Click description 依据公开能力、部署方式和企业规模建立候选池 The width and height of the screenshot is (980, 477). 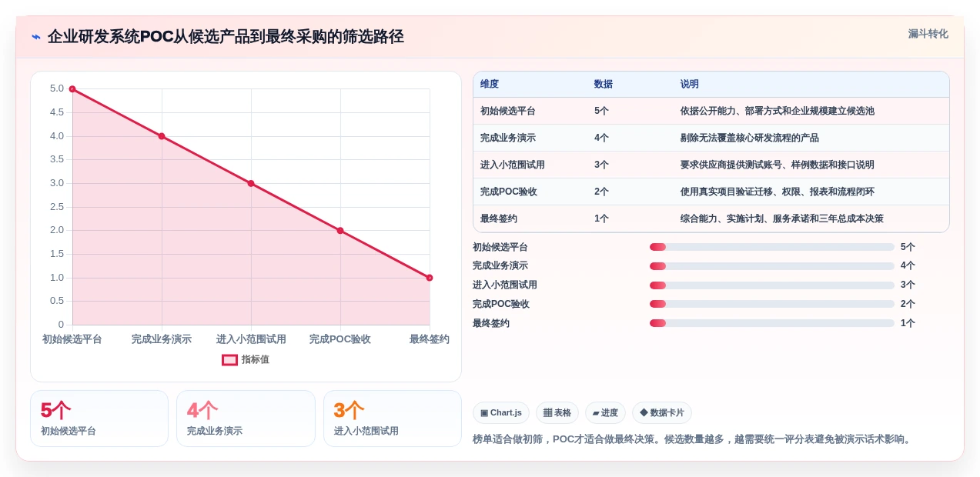pyautogui.click(x=778, y=111)
